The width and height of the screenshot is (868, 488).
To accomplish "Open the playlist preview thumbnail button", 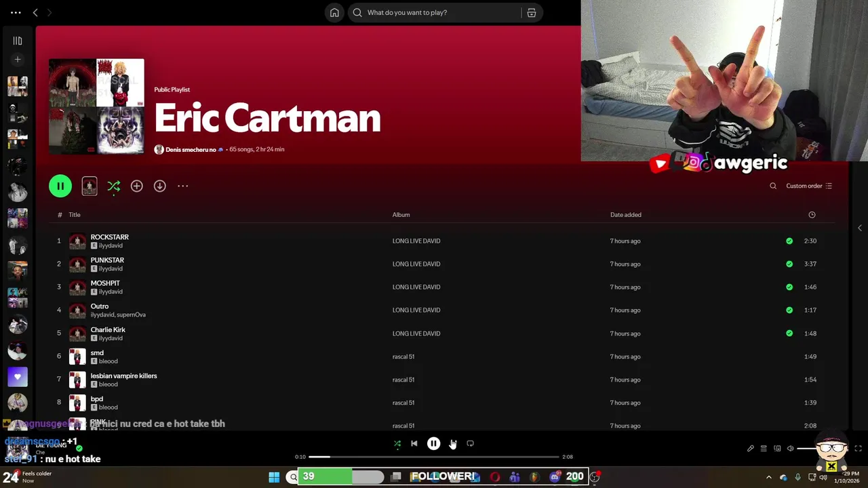I will click(90, 186).
